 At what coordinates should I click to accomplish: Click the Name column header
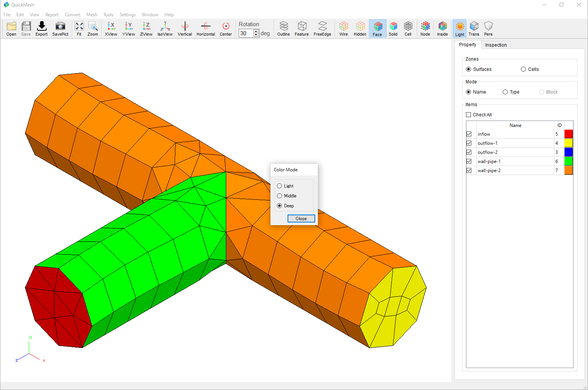pos(515,125)
